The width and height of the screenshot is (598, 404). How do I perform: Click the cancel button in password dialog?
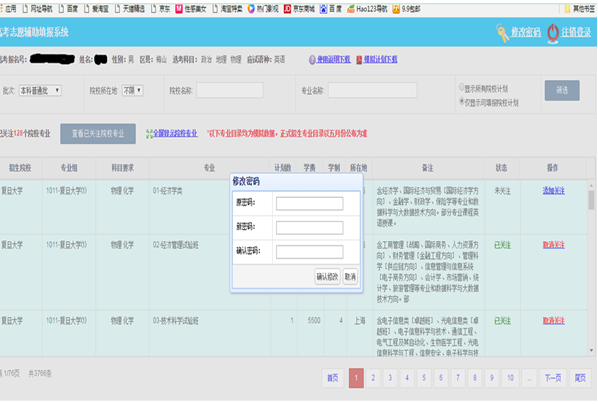[350, 277]
